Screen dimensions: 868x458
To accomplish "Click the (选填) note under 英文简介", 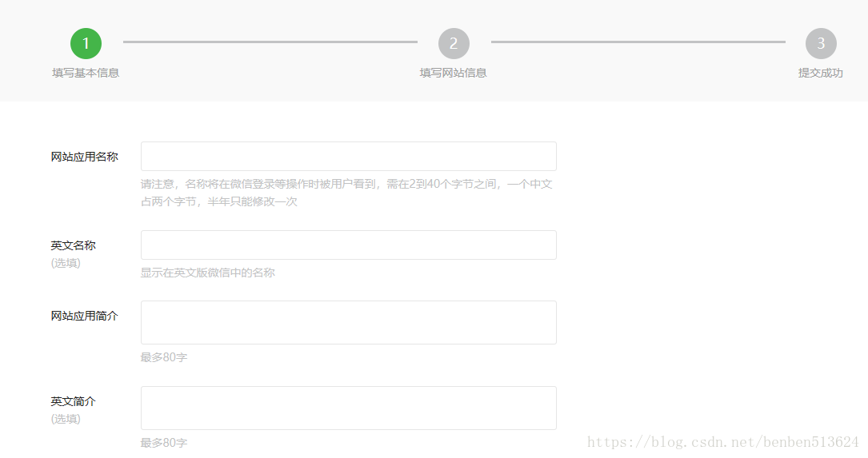I will (66, 419).
